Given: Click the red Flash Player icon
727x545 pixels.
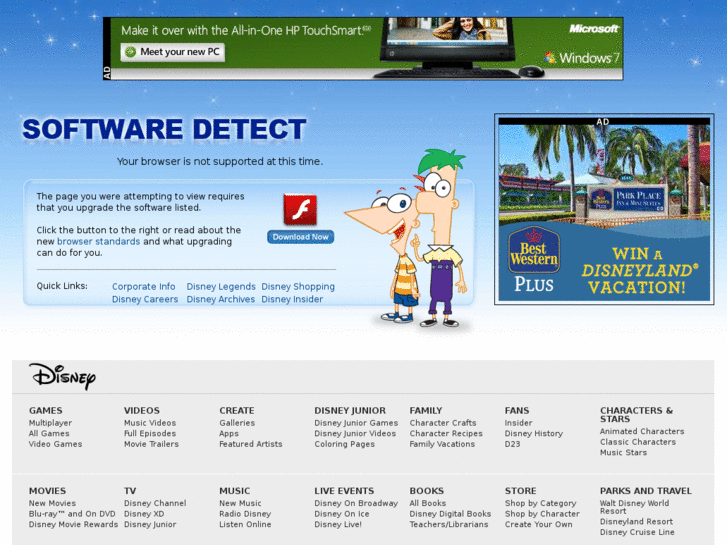Looking at the screenshot, I should tap(300, 210).
